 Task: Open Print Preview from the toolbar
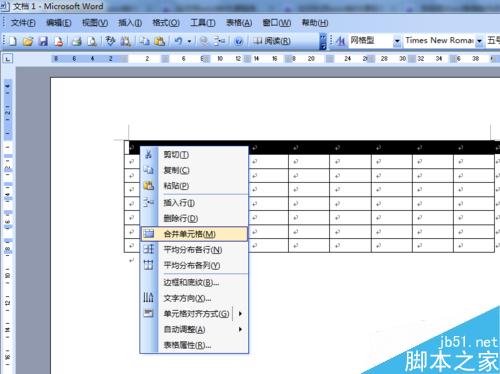[92, 41]
